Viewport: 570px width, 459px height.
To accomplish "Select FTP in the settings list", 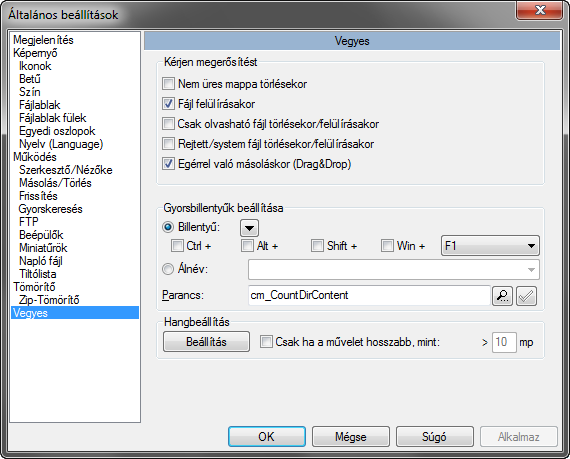I will (x=29, y=222).
